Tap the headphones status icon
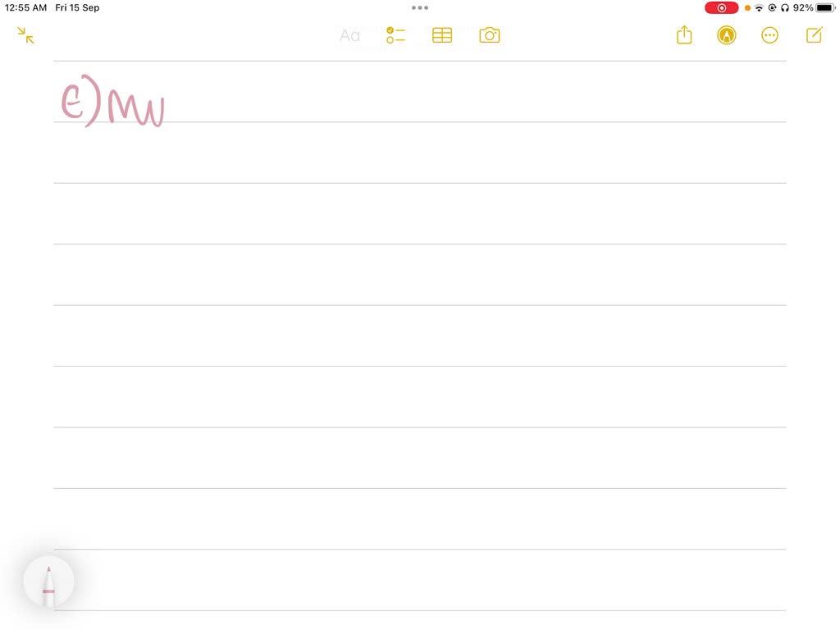This screenshot has width=840, height=630. click(x=785, y=7)
